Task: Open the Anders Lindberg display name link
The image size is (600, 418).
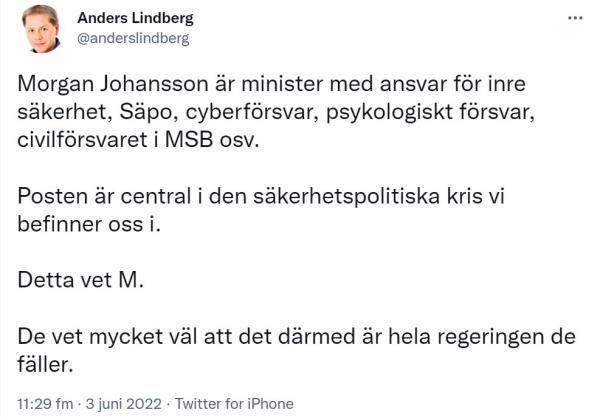Action: (135, 18)
